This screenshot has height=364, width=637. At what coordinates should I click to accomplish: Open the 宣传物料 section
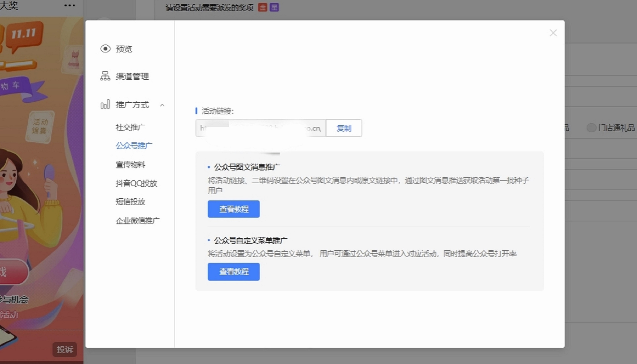(x=130, y=165)
